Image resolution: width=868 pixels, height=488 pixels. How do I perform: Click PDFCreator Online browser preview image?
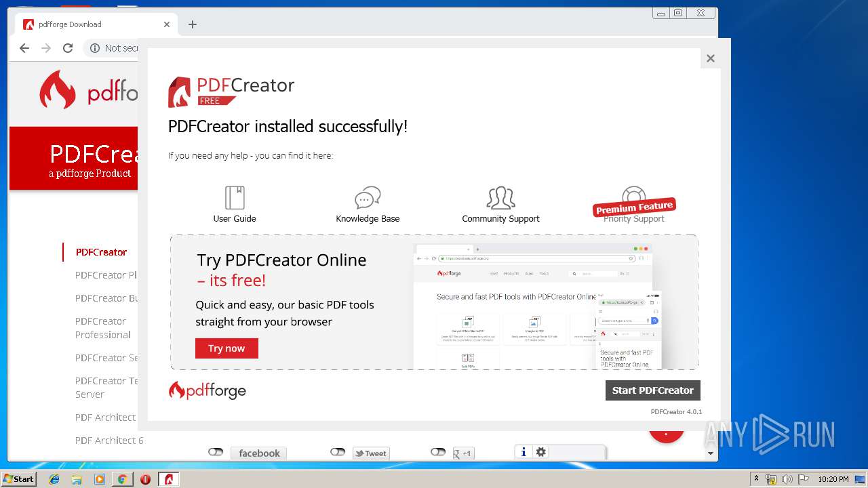pyautogui.click(x=538, y=306)
